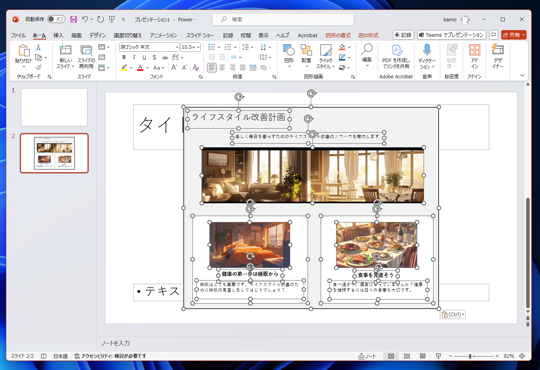
Task: Open the File (ファイル) tab
Action: (x=18, y=35)
